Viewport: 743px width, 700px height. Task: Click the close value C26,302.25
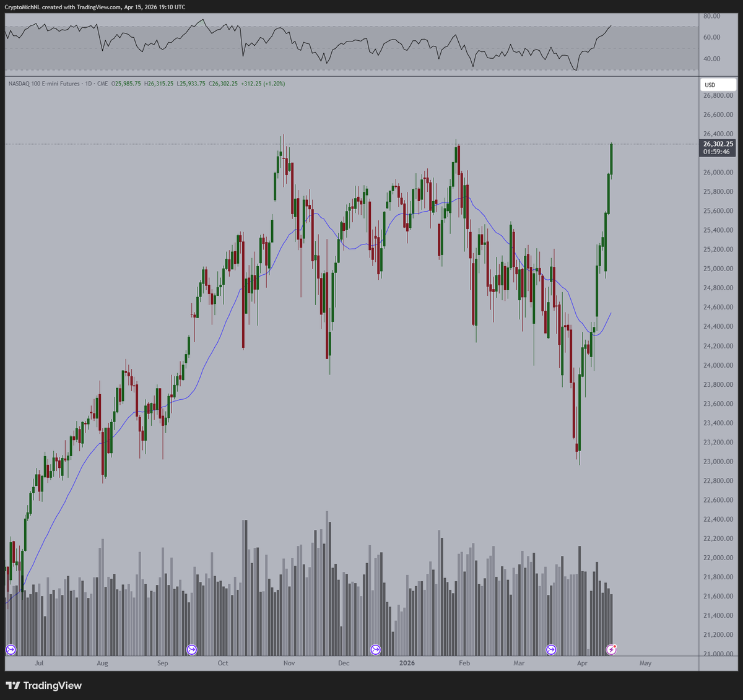pos(224,84)
